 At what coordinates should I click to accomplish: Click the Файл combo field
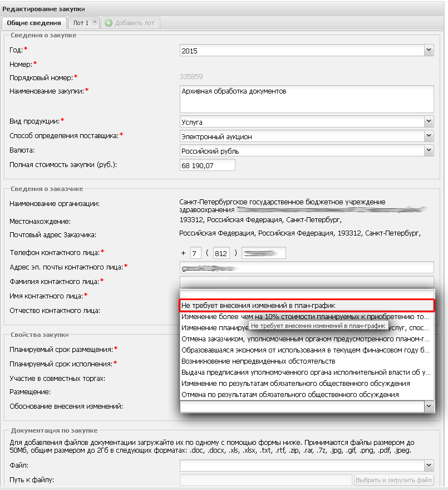pos(302,465)
